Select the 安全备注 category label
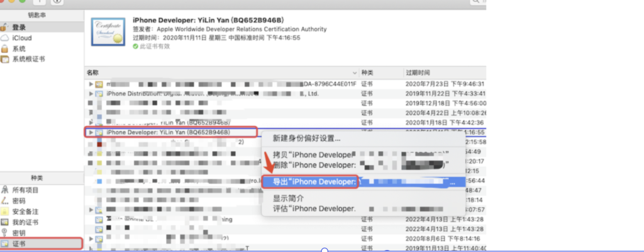The width and height of the screenshot is (644, 252). tap(25, 212)
